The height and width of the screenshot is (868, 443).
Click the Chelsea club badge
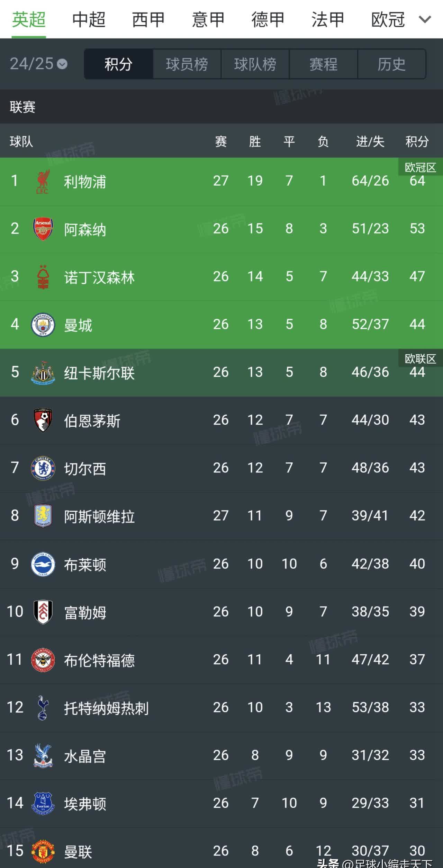(43, 468)
